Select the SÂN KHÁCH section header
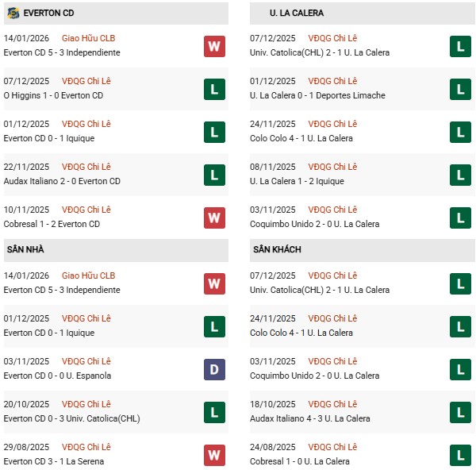The width and height of the screenshot is (476, 470). click(x=361, y=250)
